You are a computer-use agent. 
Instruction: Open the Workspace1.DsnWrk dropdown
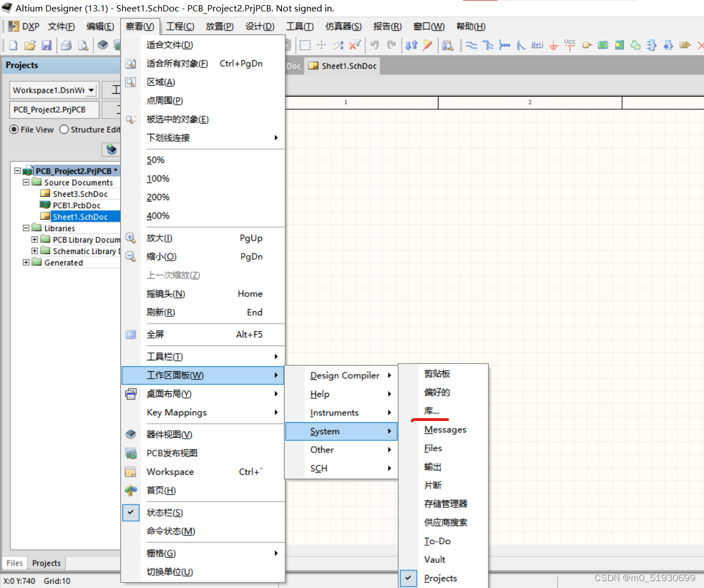(91, 90)
